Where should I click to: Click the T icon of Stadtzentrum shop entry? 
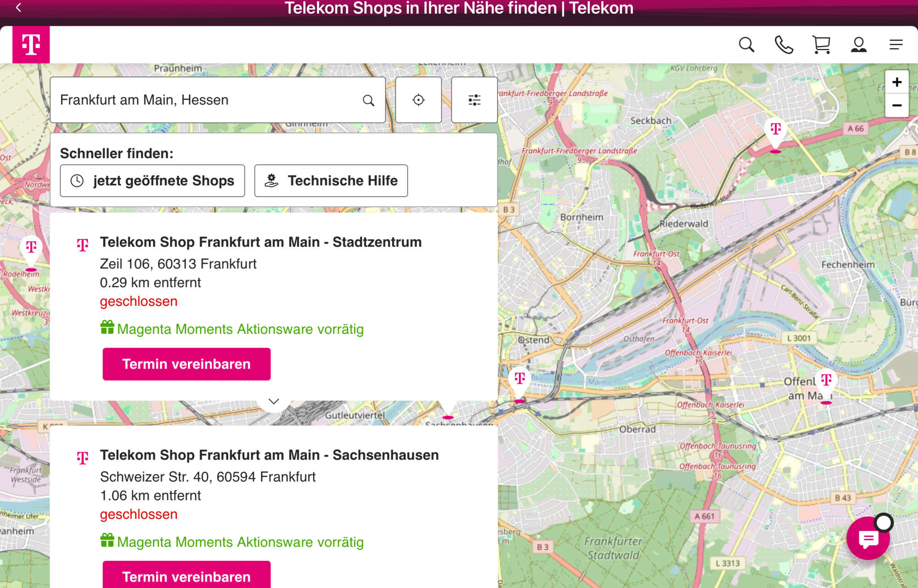(x=83, y=245)
